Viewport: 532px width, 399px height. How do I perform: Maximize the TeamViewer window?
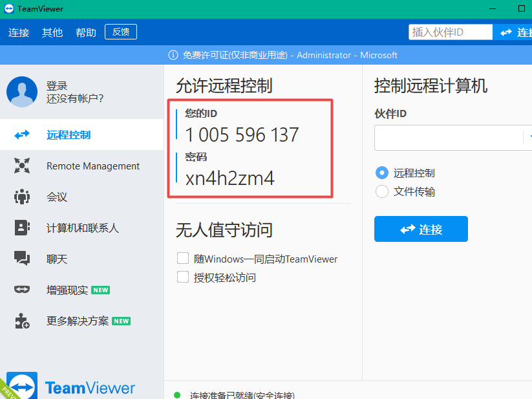[522, 8]
